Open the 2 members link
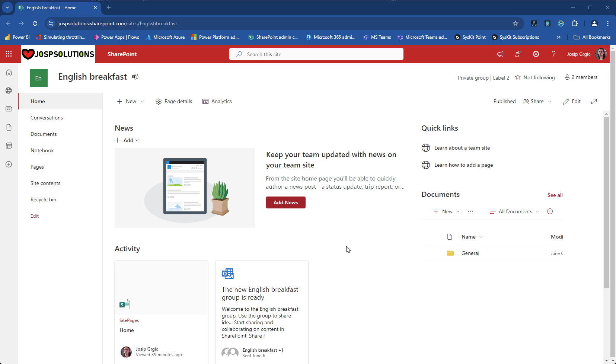 point(581,77)
